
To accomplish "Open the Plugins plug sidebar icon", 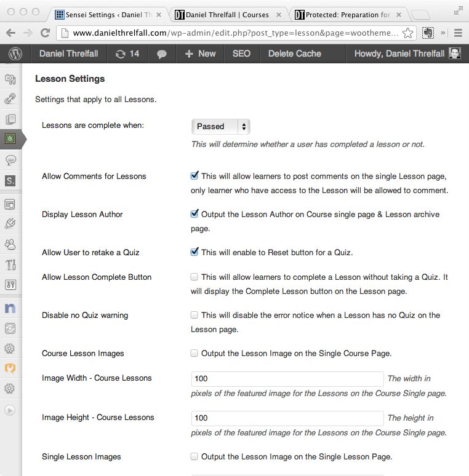I will point(10,224).
